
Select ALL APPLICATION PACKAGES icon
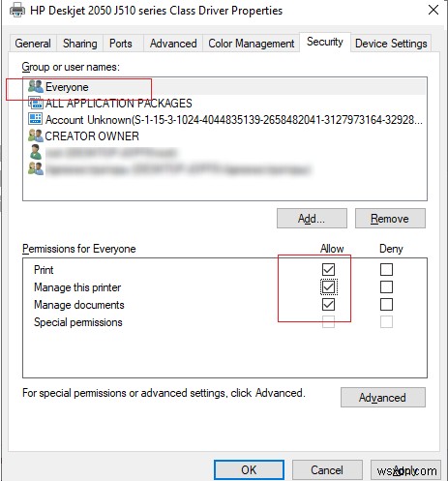coord(36,103)
